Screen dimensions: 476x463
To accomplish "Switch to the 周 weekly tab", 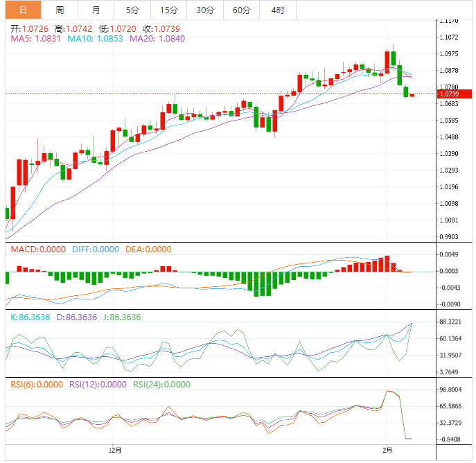I will pyautogui.click(x=60, y=10).
